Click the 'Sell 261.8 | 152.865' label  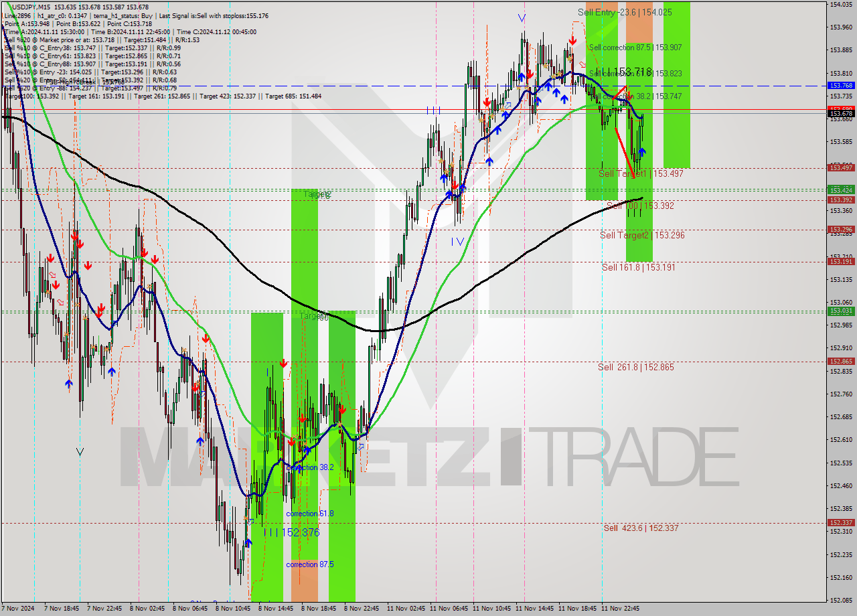coord(635,367)
